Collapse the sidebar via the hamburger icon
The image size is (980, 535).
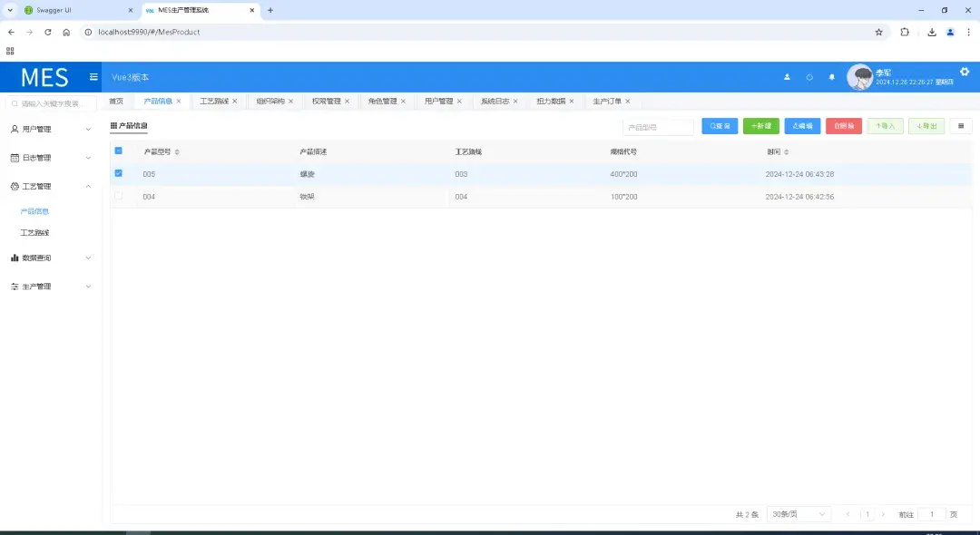93,77
